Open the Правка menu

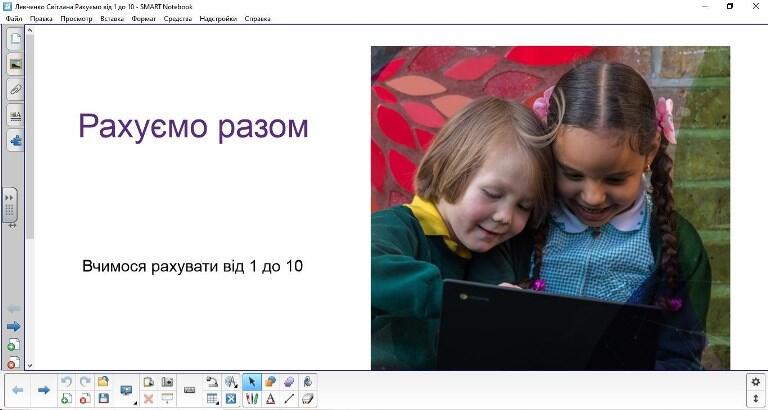[41, 19]
